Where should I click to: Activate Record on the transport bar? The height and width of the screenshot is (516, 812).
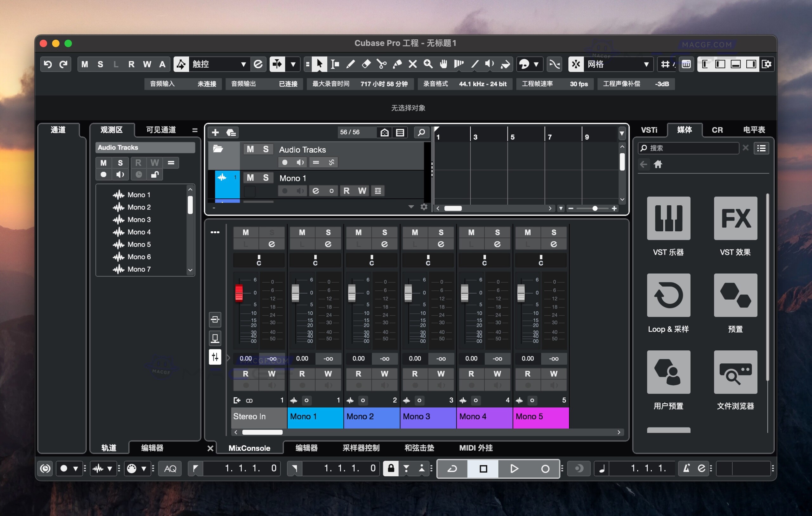(x=546, y=468)
